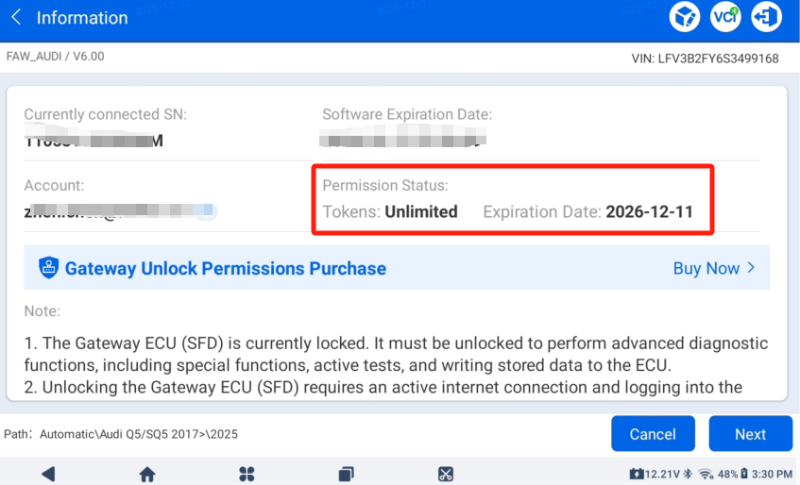Tap the screenshot scissors icon
Image resolution: width=800 pixels, height=485 pixels.
tap(446, 473)
